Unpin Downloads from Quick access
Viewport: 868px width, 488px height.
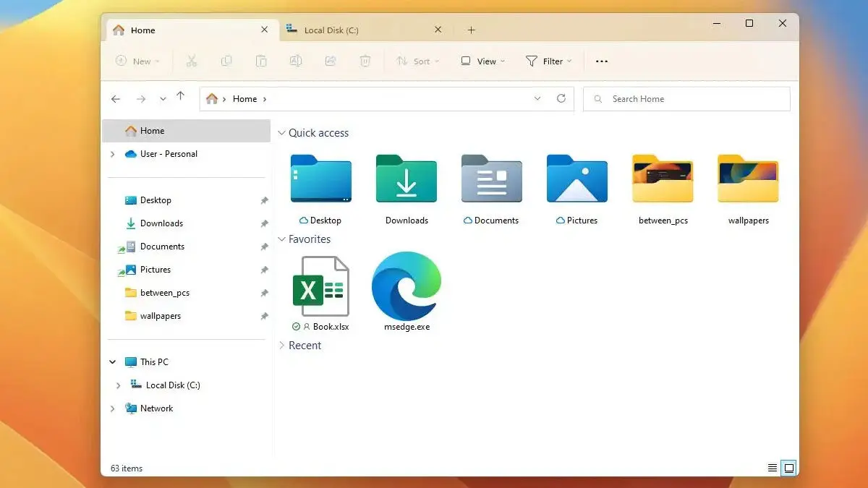[x=265, y=223]
